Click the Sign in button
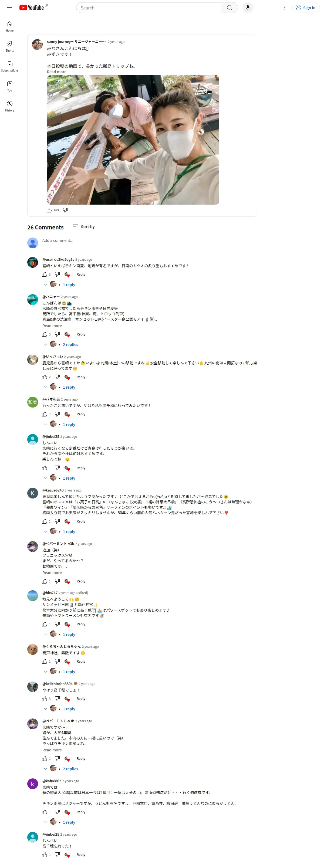Viewport: 324px width, 868px height. (306, 8)
